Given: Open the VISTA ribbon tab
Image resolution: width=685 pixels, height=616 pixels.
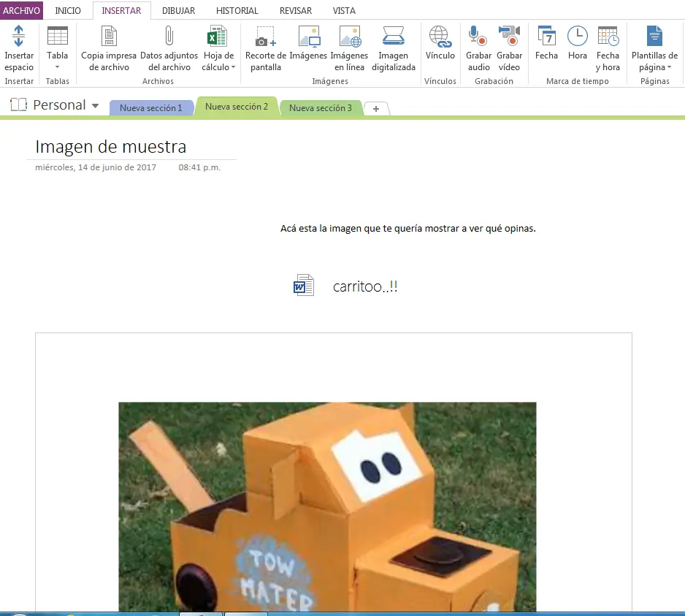Looking at the screenshot, I should pyautogui.click(x=344, y=10).
